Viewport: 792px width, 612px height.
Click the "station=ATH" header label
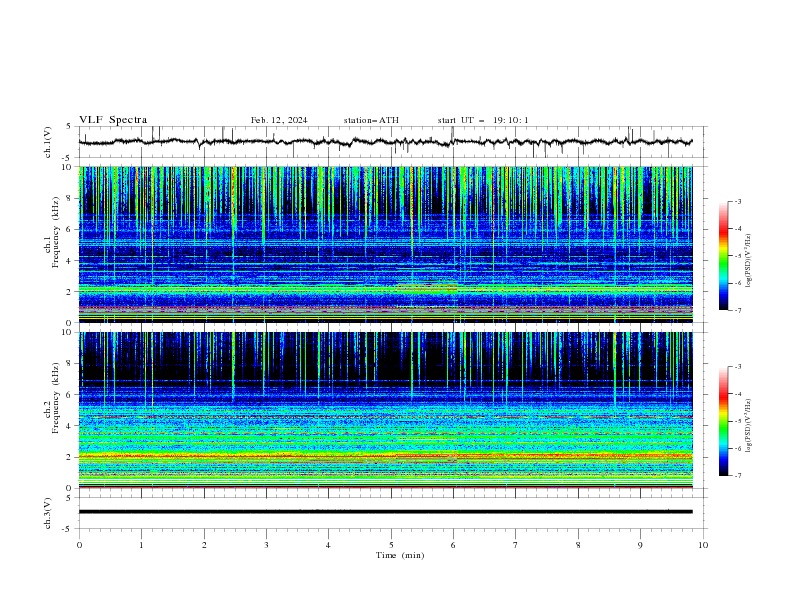(371, 120)
